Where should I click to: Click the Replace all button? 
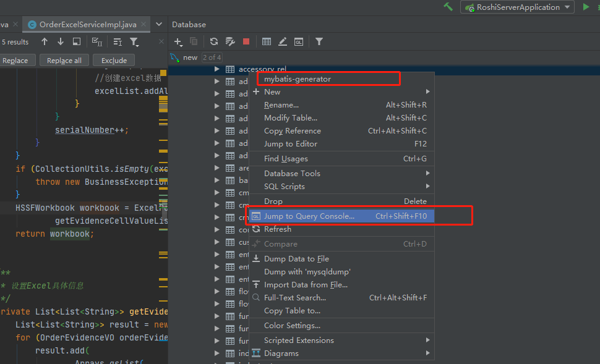[64, 60]
